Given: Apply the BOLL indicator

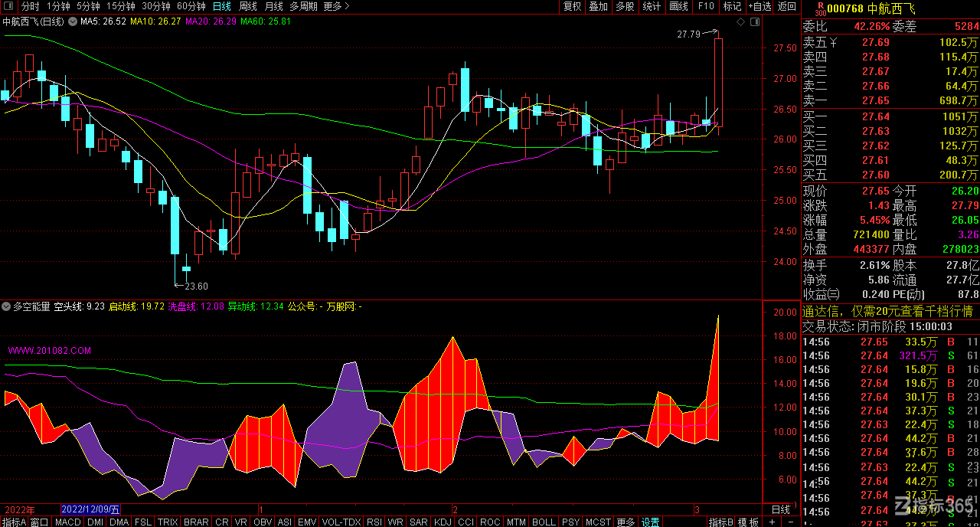Looking at the screenshot, I should pos(544,522).
